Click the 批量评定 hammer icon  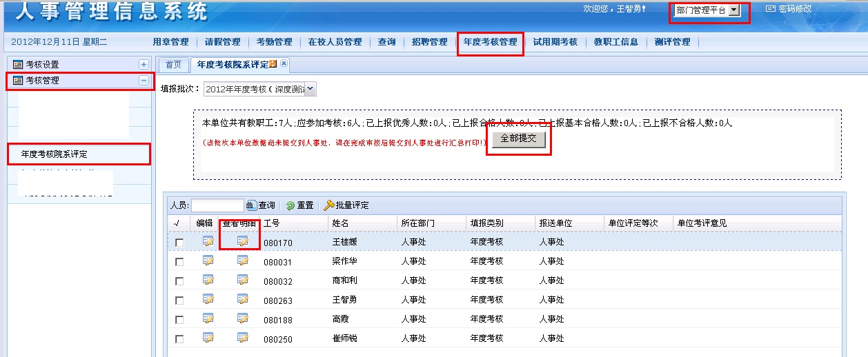(x=330, y=205)
